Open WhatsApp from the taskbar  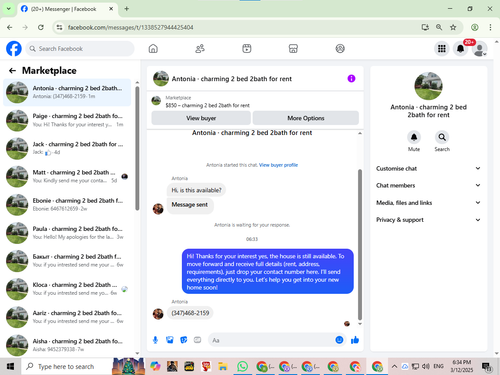242,366
